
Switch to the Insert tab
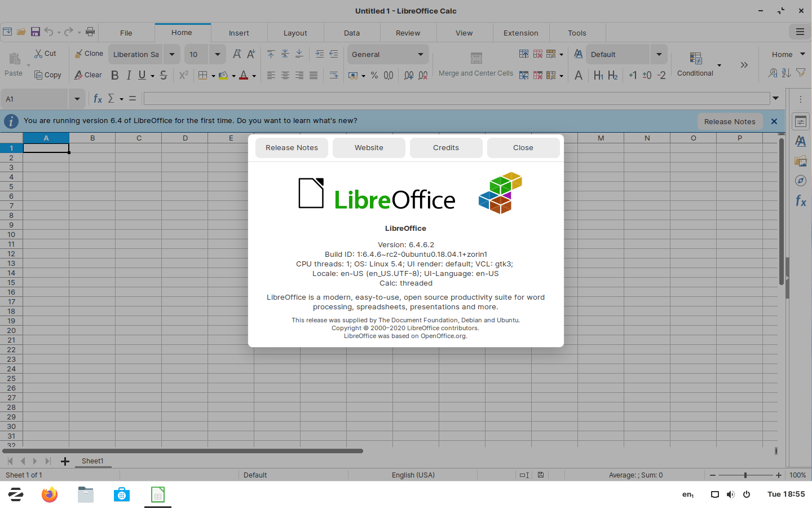[239, 33]
